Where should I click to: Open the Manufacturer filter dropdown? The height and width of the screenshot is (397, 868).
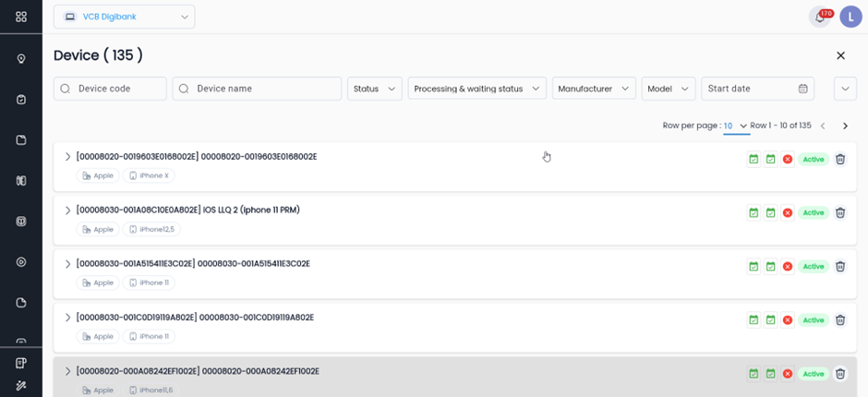point(594,89)
